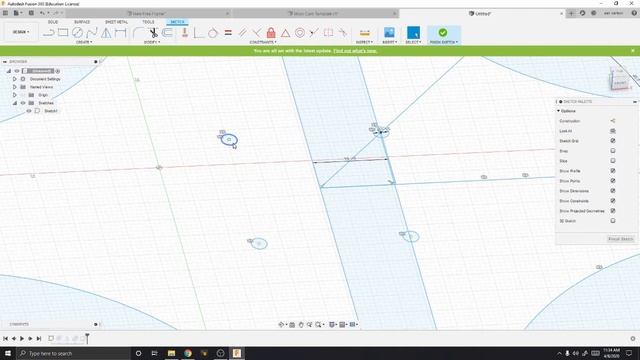Uncheck the Show Dimensions checkbox
This screenshot has width=640, height=360.
click(613, 191)
